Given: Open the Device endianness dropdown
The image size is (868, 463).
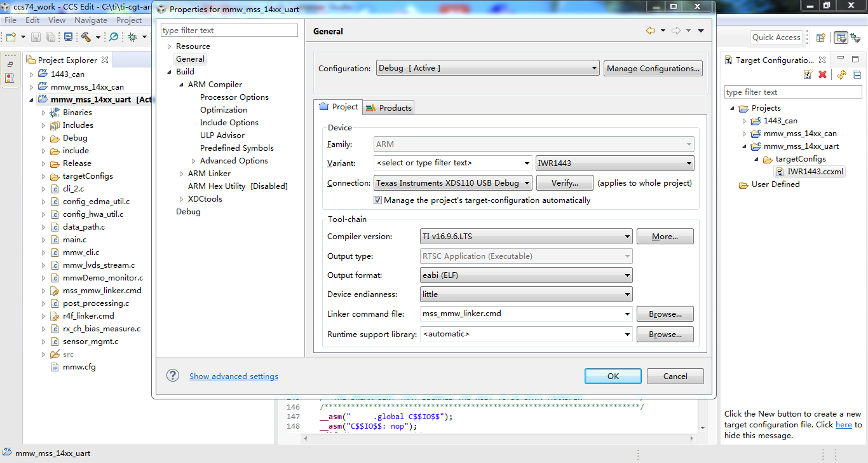Looking at the screenshot, I should [526, 294].
